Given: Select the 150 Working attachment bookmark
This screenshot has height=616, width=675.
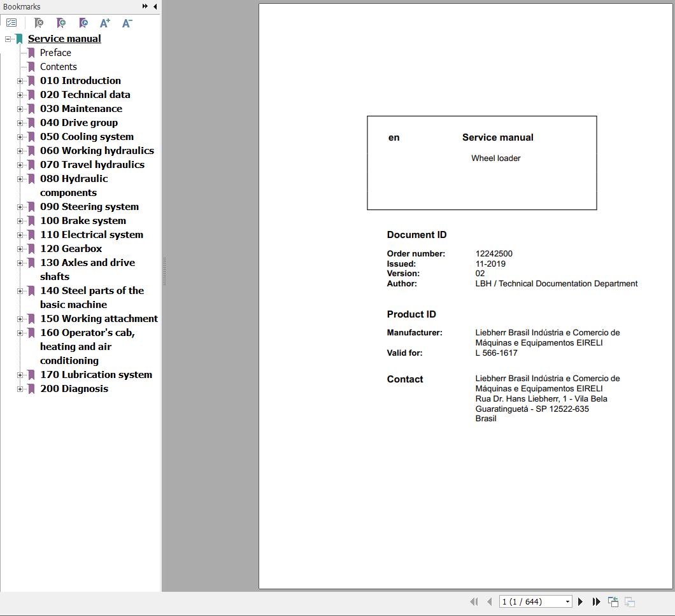Looking at the screenshot, I should [x=99, y=318].
